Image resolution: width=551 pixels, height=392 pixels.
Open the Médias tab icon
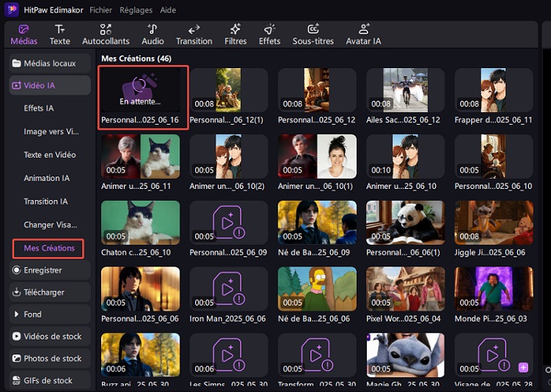[24, 29]
